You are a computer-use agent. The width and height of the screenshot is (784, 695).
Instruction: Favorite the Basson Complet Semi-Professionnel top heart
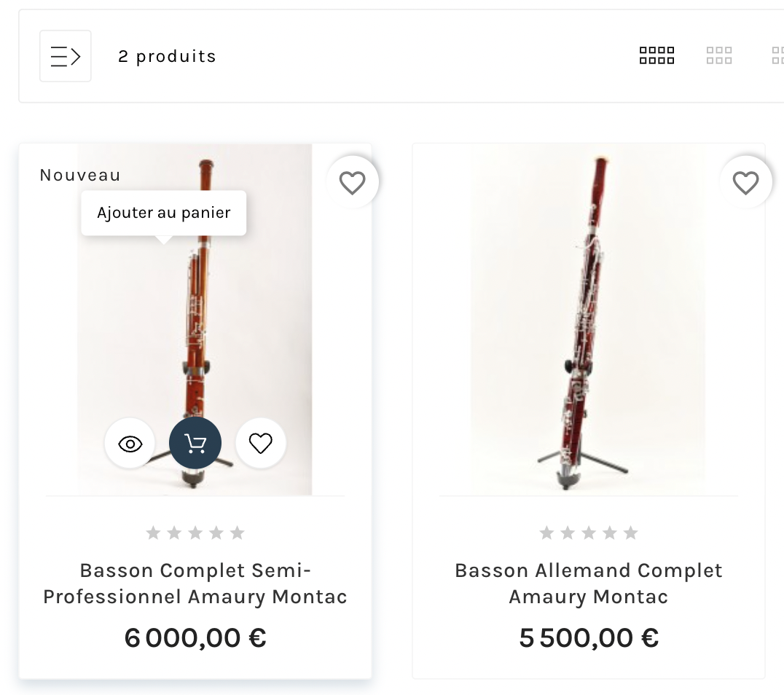[x=353, y=182]
